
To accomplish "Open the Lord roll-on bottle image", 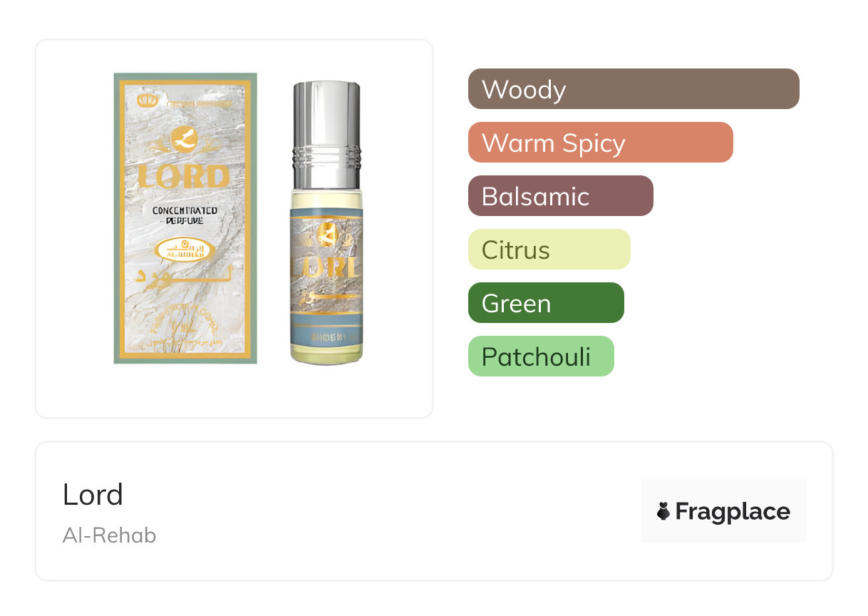I will tap(326, 223).
